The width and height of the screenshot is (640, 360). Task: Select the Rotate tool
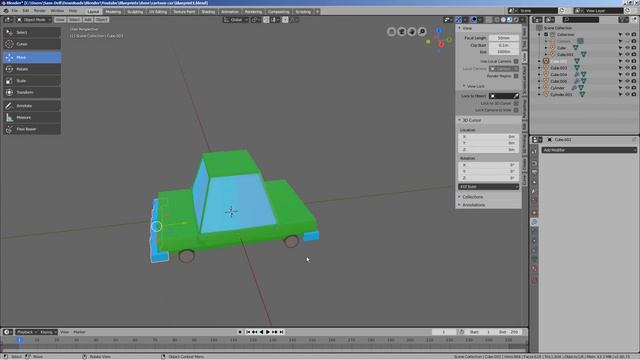pos(32,69)
